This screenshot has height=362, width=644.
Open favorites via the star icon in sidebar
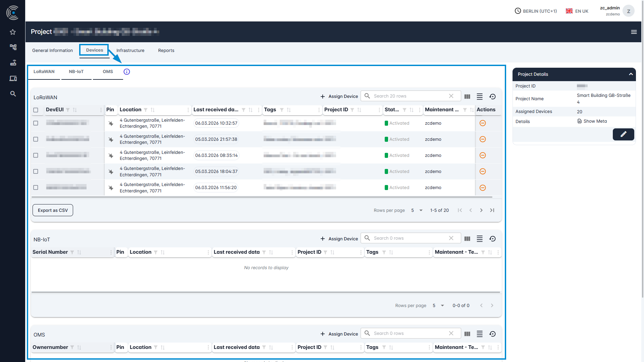[x=13, y=32]
